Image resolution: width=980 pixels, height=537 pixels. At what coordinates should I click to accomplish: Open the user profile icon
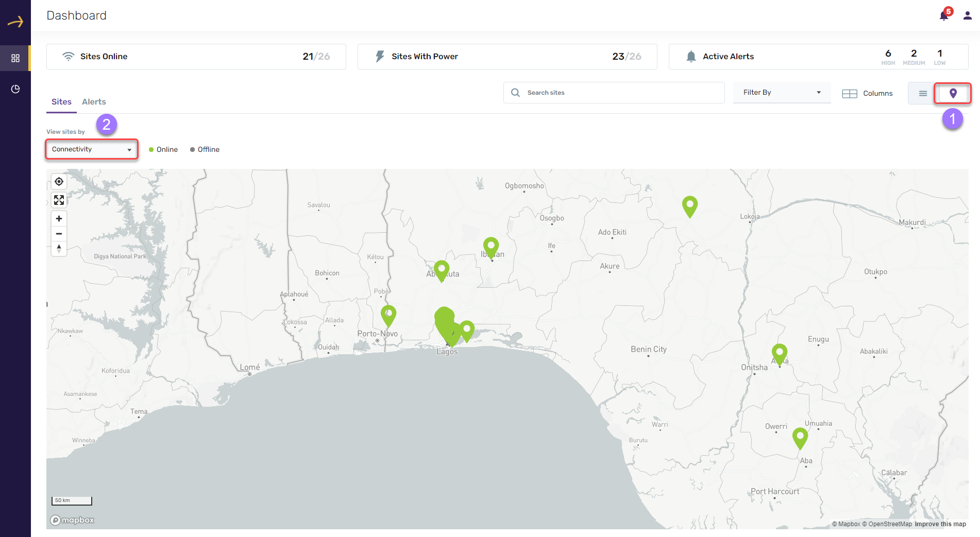pyautogui.click(x=968, y=15)
